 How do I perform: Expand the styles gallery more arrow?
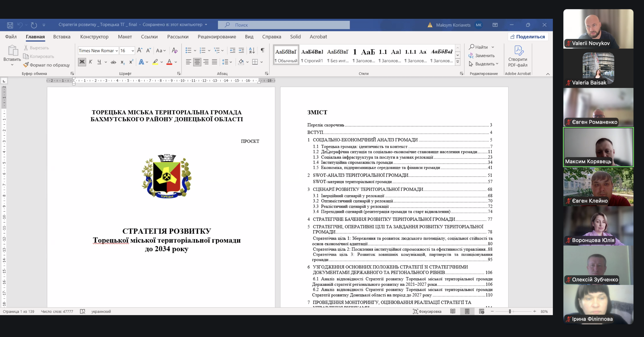[x=458, y=62]
